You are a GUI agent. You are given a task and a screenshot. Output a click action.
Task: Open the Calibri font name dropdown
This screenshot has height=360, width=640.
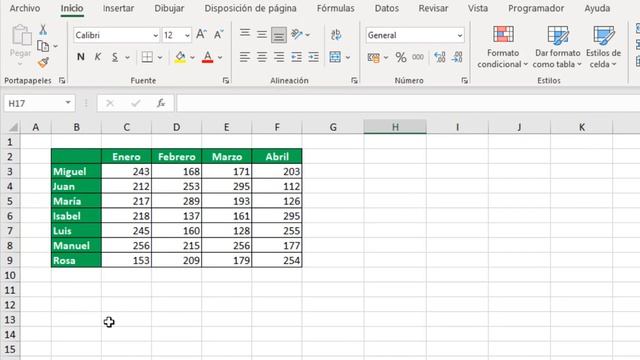pyautogui.click(x=156, y=36)
